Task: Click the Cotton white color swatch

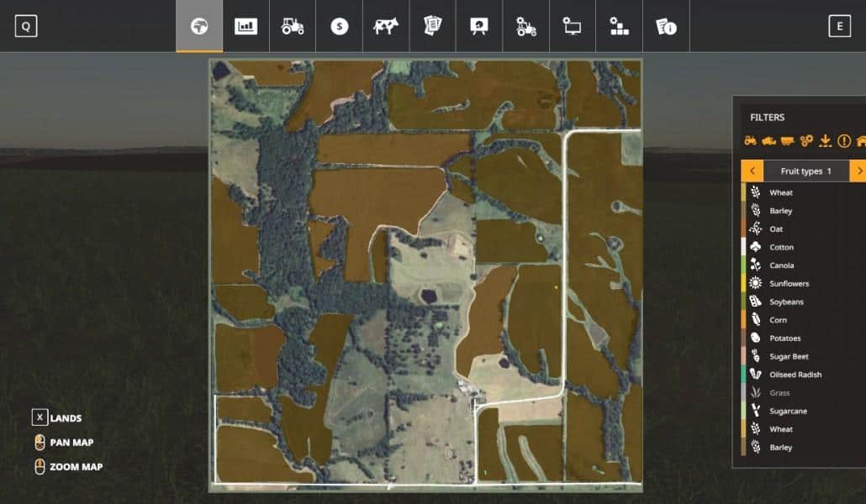Action: pyautogui.click(x=743, y=247)
